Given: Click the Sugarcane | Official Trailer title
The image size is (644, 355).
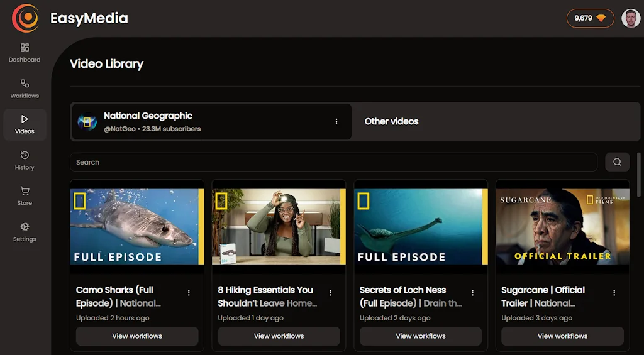Looking at the screenshot, I should tap(543, 297).
